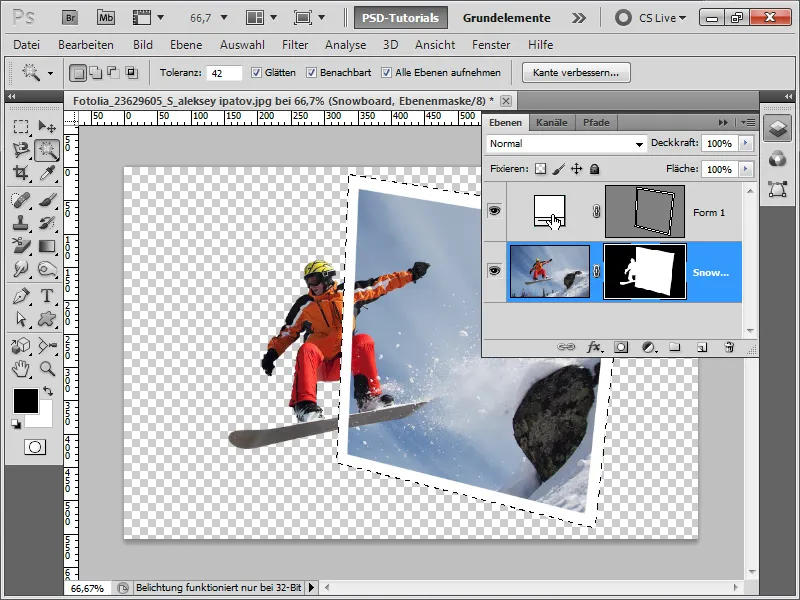Select the Type tool
The width and height of the screenshot is (800, 600).
click(x=47, y=296)
